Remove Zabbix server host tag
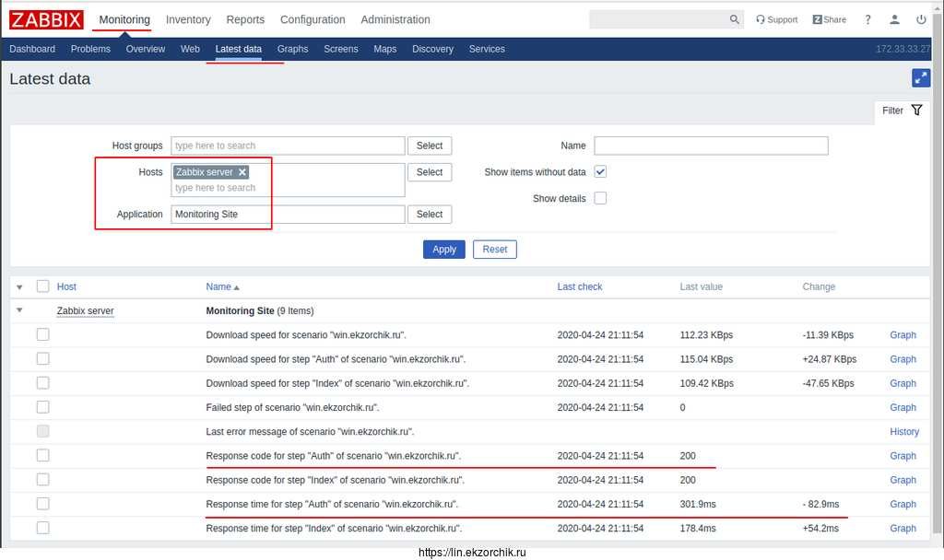This screenshot has height=560, width=944. 242,172
